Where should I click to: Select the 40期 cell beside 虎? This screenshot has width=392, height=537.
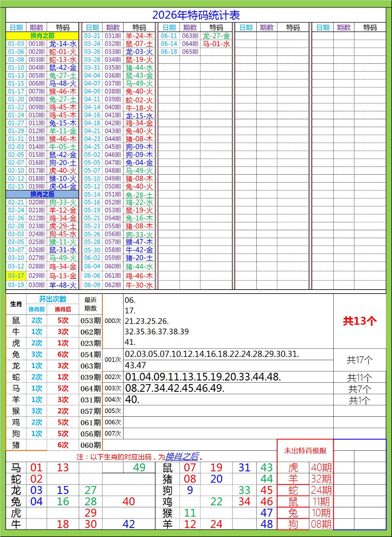pyautogui.click(x=321, y=468)
